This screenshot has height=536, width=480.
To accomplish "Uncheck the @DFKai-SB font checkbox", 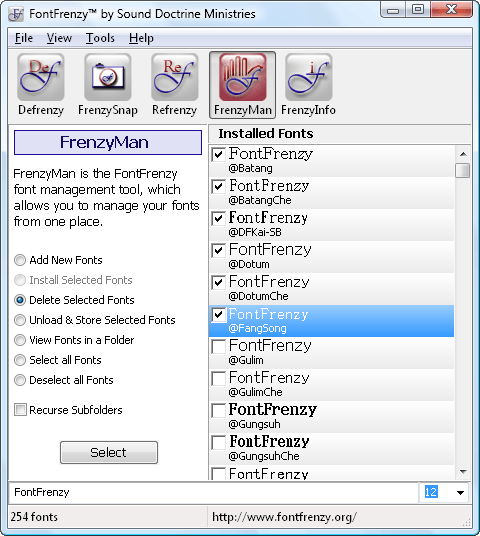I will pyautogui.click(x=218, y=218).
